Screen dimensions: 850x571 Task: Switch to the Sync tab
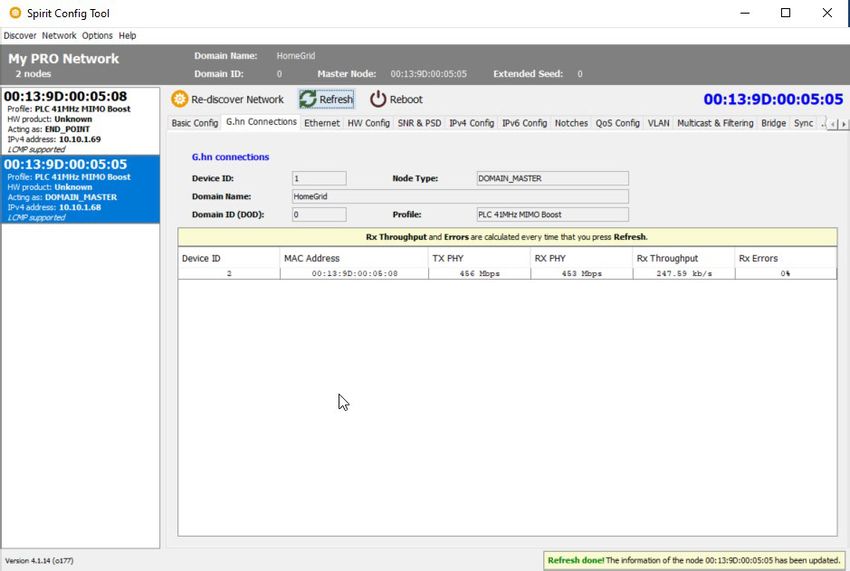click(803, 123)
